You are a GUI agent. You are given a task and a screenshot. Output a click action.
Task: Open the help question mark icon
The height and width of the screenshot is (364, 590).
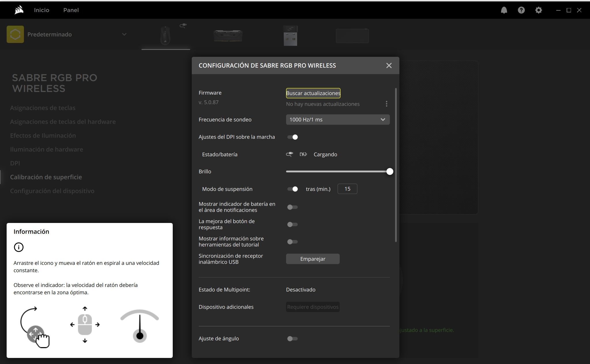(x=521, y=10)
